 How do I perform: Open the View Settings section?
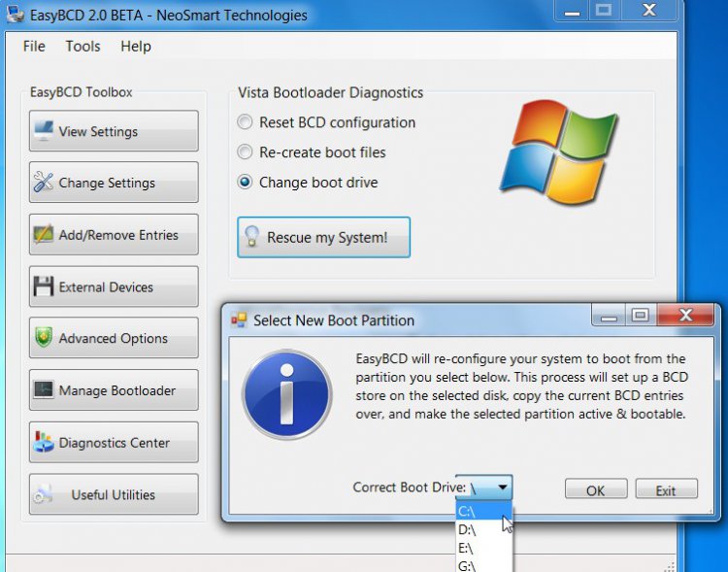[114, 131]
